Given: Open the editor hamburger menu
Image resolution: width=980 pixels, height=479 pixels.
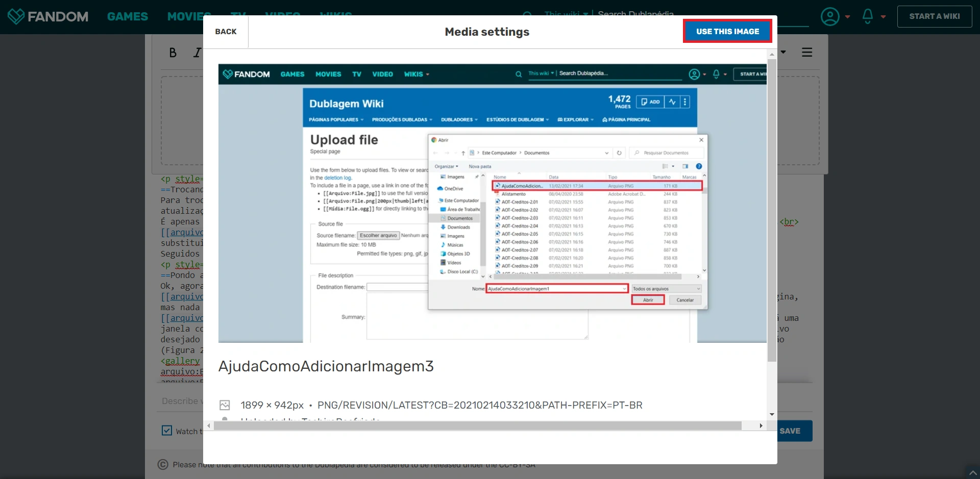Looking at the screenshot, I should pyautogui.click(x=807, y=52).
